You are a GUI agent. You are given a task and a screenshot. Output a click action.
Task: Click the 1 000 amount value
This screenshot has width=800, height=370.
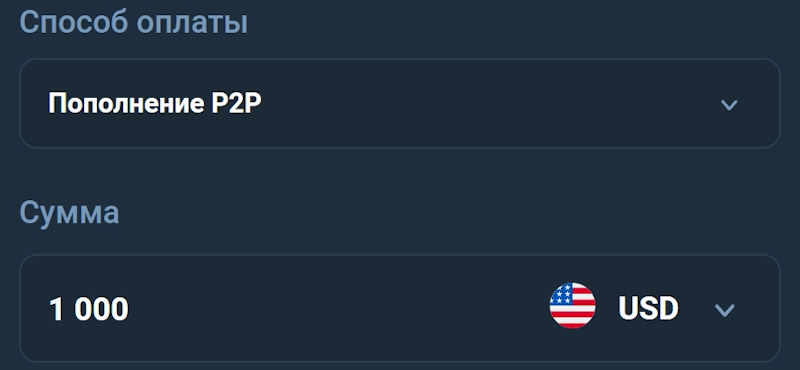coord(89,309)
